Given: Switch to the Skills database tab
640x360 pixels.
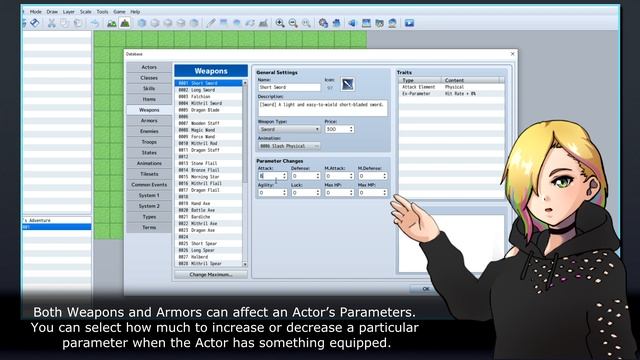Looking at the screenshot, I should point(149,89).
